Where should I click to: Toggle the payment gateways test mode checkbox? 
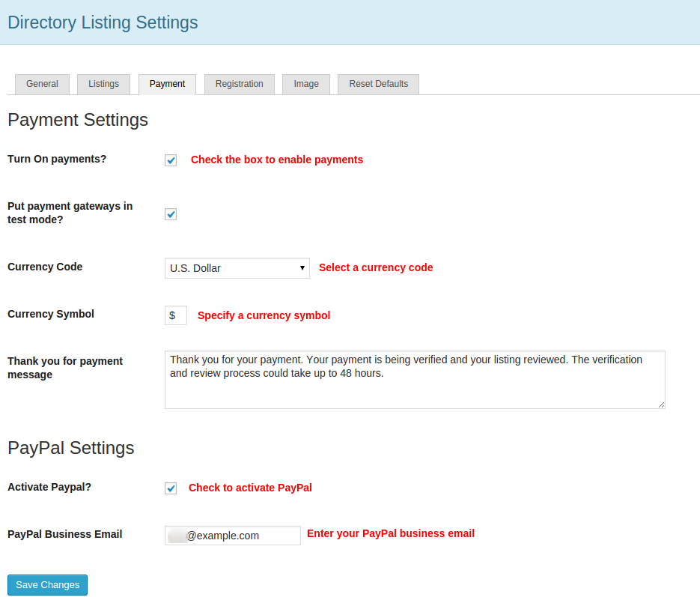point(171,214)
